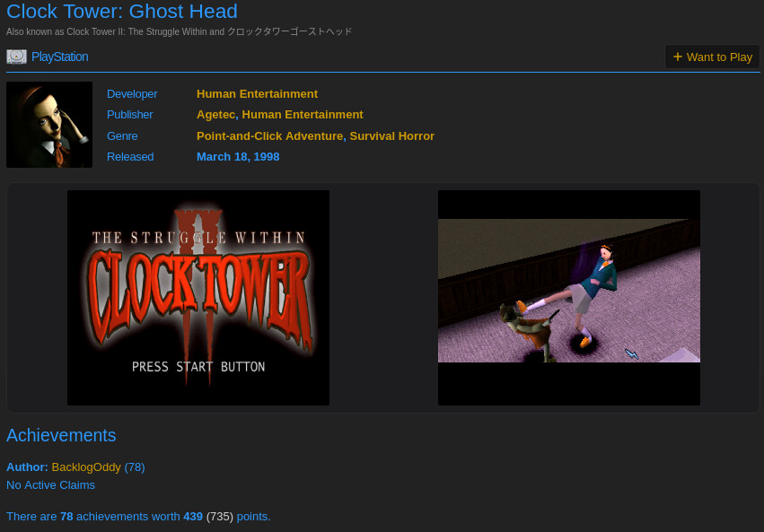The height and width of the screenshot is (532, 764).
Task: Open the Survival Horror genre link
Action: [391, 136]
